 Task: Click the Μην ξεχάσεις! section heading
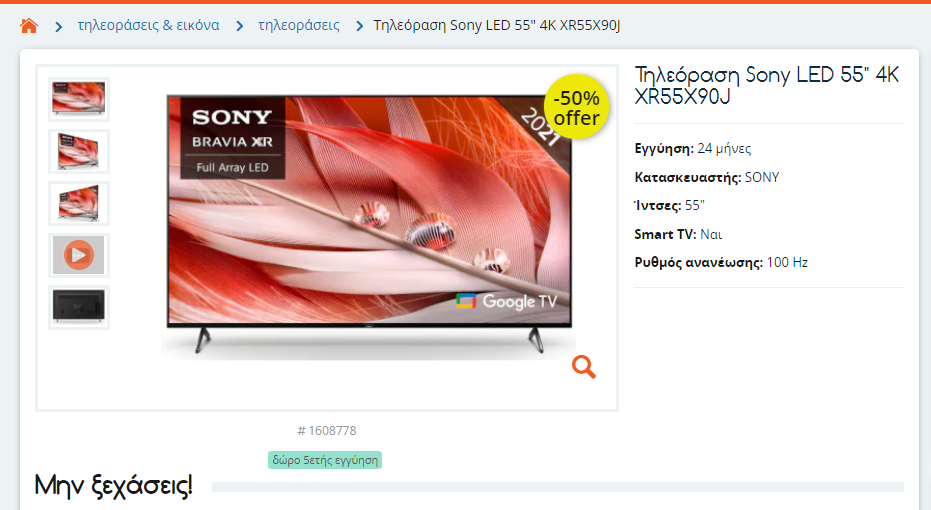tap(114, 486)
